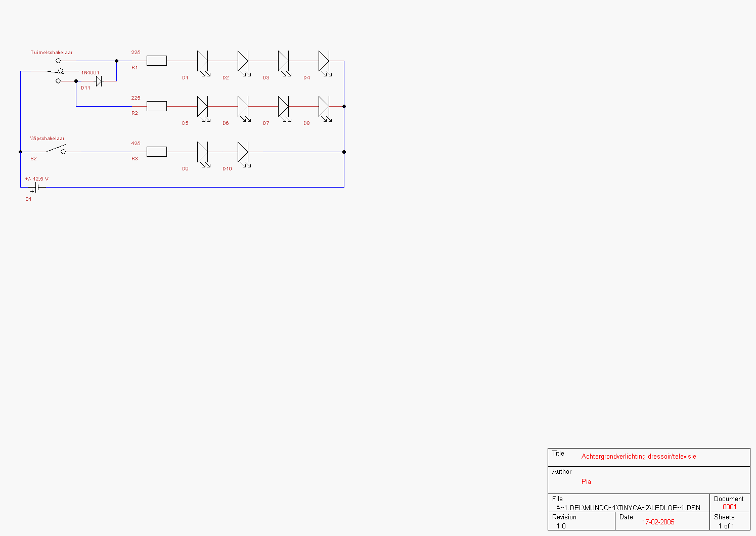Select the revision value 1.0

[561, 526]
